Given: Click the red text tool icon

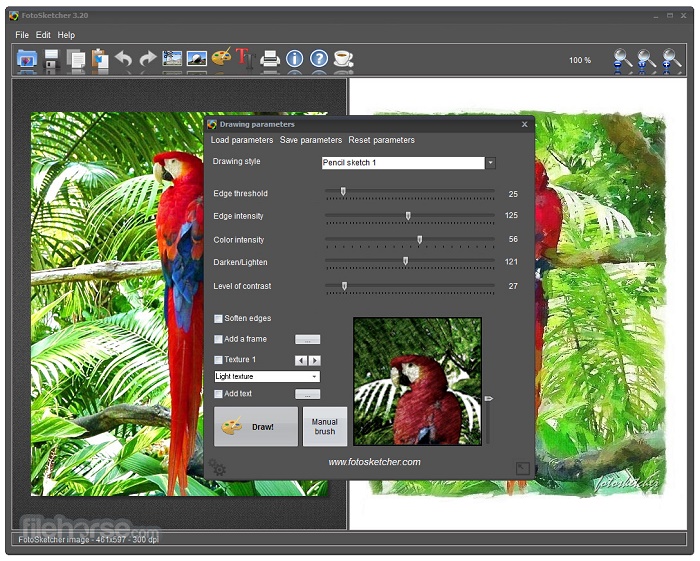Looking at the screenshot, I should click(x=243, y=60).
